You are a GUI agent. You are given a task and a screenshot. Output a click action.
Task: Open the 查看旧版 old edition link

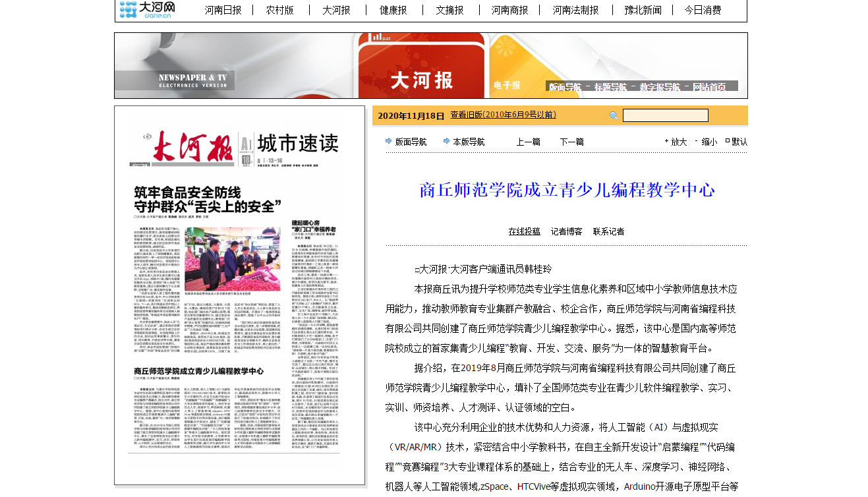[503, 115]
